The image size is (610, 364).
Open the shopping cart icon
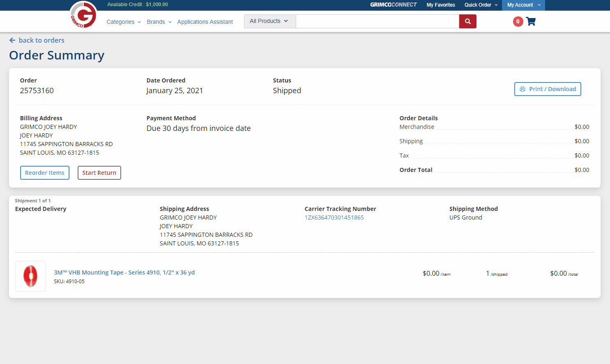(x=531, y=21)
